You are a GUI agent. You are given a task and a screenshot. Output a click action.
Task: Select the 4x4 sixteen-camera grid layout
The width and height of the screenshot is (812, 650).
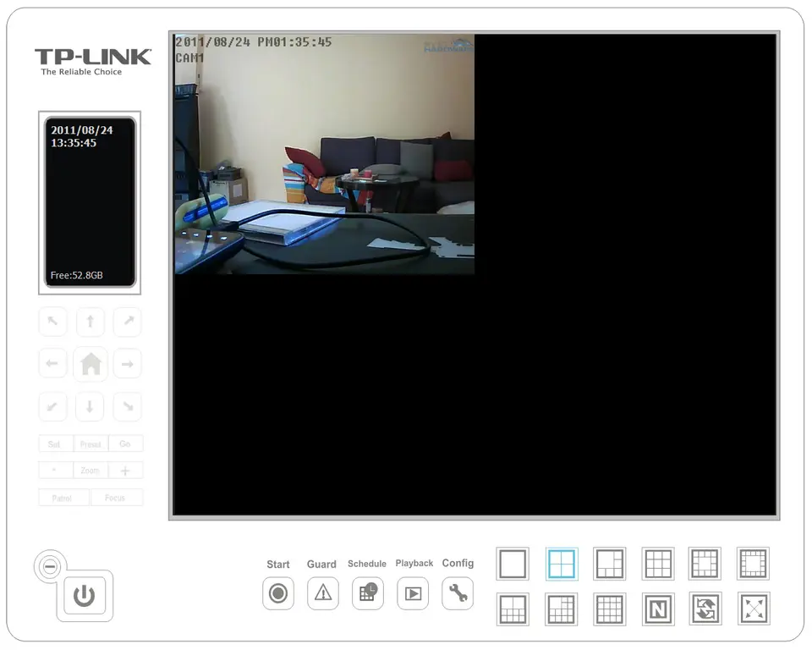[609, 609]
